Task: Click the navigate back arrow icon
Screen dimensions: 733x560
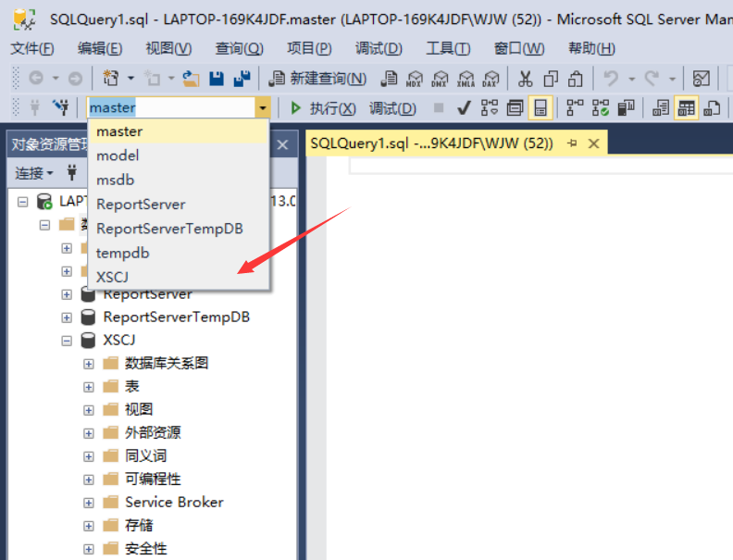Action: point(36,78)
